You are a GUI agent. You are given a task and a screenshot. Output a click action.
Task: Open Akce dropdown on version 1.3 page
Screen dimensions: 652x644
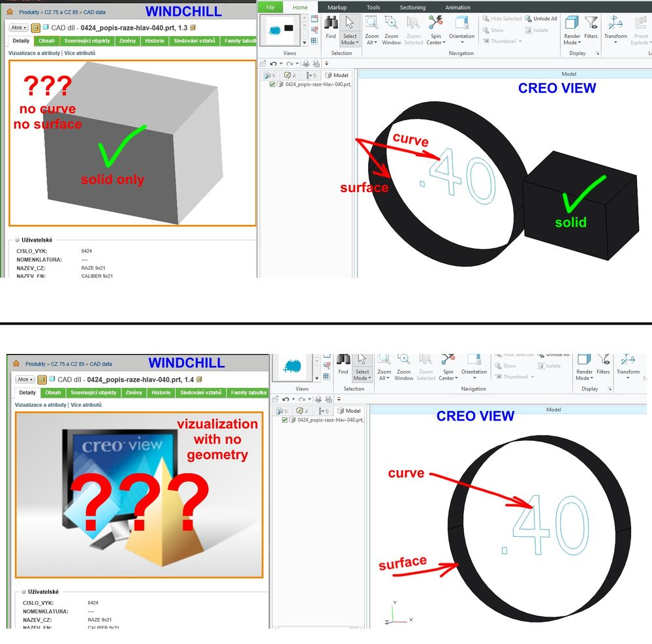click(x=19, y=27)
